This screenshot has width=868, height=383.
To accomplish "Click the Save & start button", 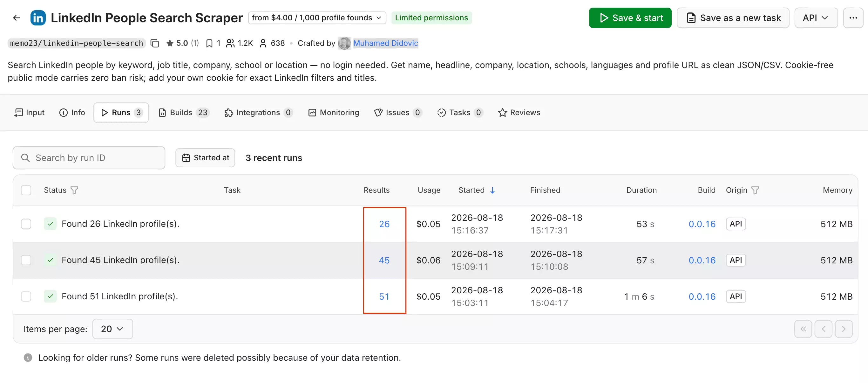I will pos(630,18).
